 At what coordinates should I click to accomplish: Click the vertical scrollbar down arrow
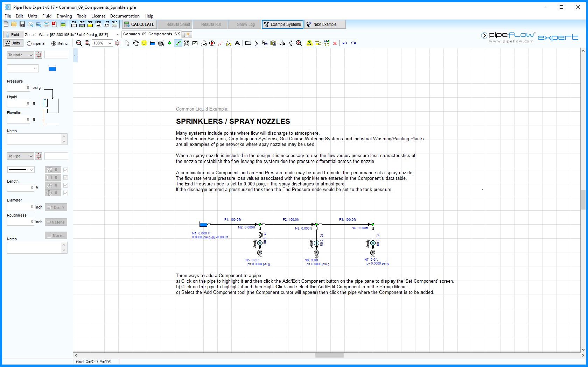[583, 350]
